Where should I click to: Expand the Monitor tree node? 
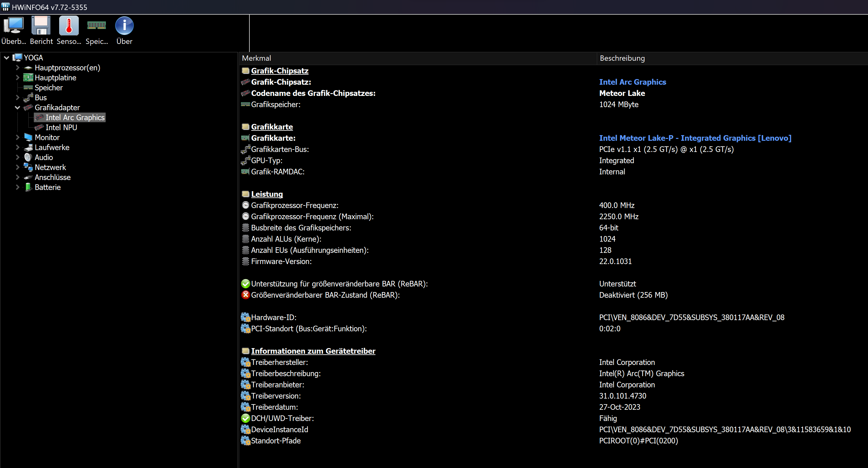pos(17,137)
